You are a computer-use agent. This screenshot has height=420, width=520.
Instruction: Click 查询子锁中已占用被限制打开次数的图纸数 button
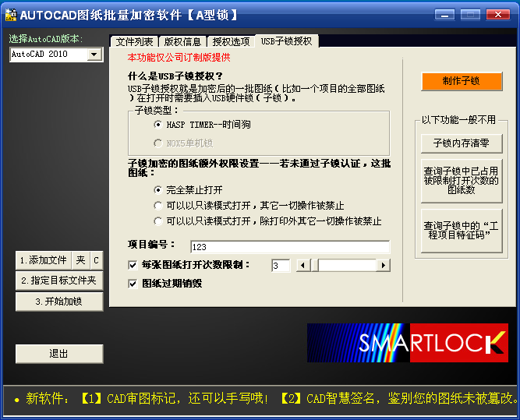pyautogui.click(x=462, y=181)
